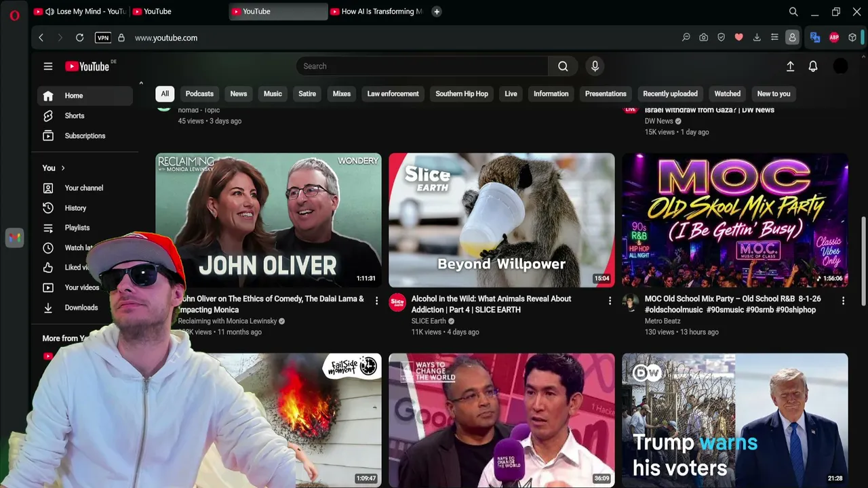The image size is (868, 488).
Task: Open Shorts from the sidebar
Action: click(85, 116)
